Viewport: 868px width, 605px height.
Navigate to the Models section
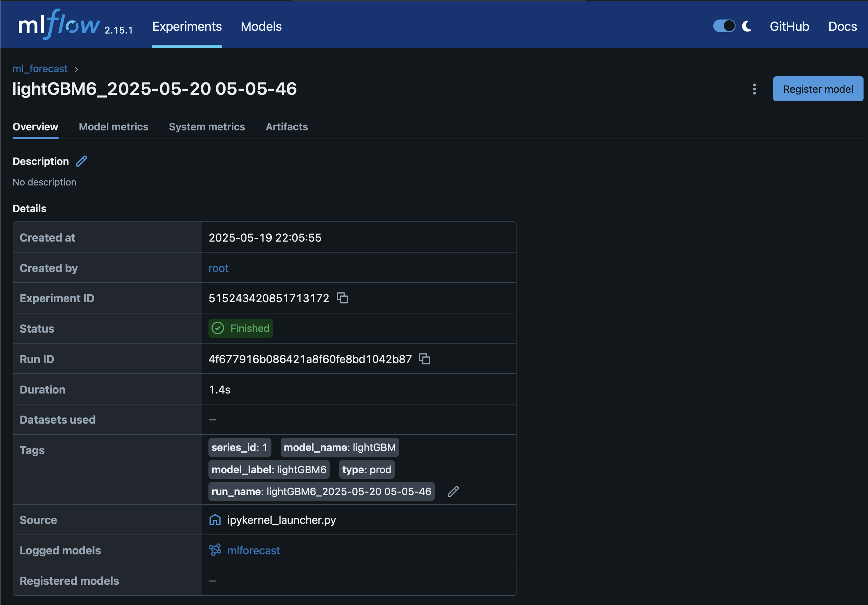261,26
